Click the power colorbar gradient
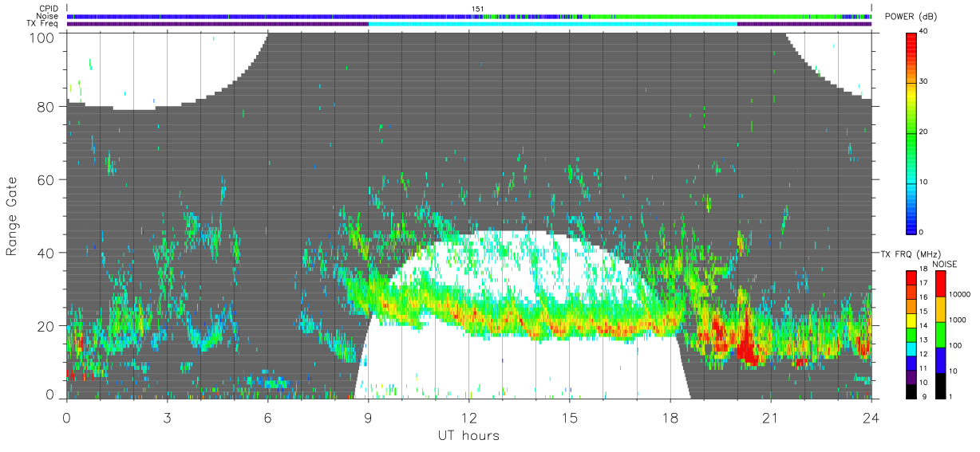980x452 pixels. [x=911, y=132]
